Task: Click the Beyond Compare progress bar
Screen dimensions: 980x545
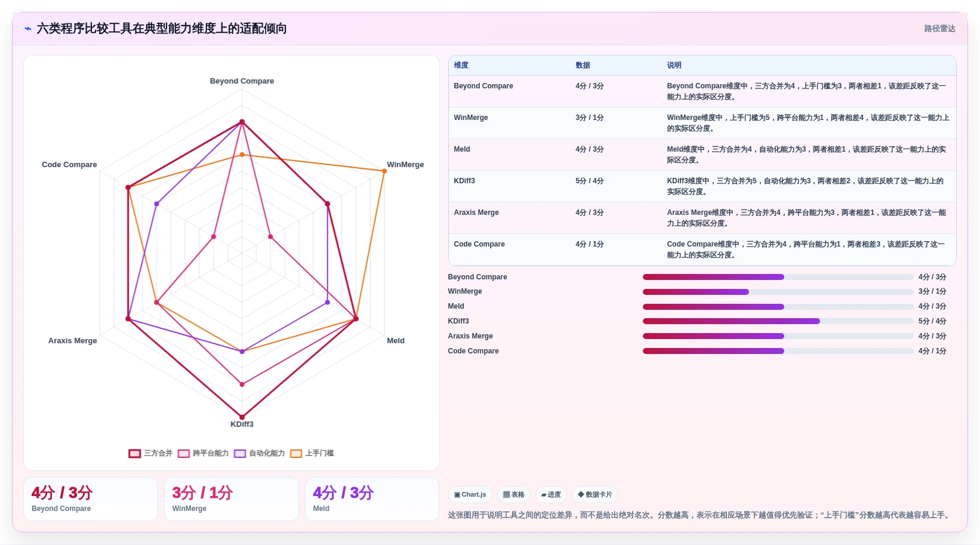Action: click(778, 277)
